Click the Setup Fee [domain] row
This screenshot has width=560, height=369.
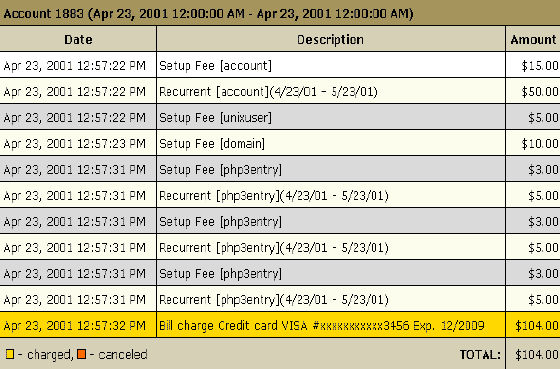point(280,144)
